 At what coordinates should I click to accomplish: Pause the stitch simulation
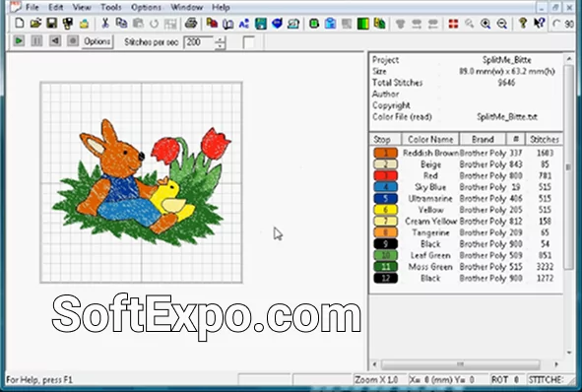pos(36,40)
